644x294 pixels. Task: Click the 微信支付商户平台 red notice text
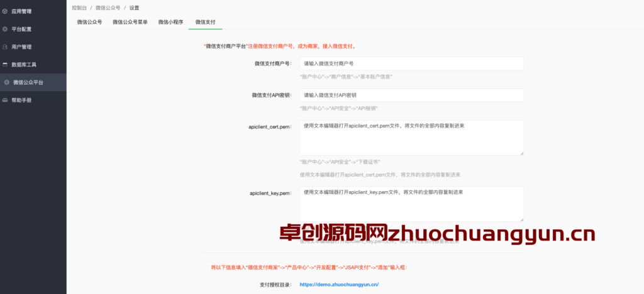[x=280, y=46]
